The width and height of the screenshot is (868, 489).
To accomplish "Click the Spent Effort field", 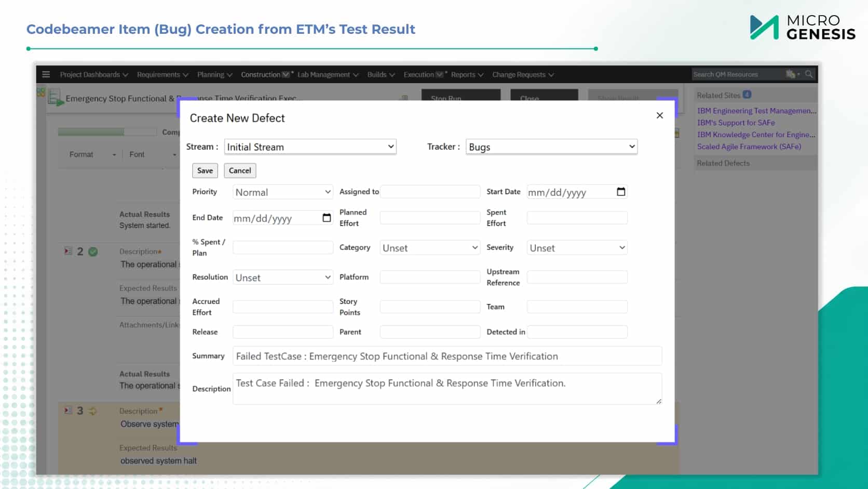I will tap(577, 218).
